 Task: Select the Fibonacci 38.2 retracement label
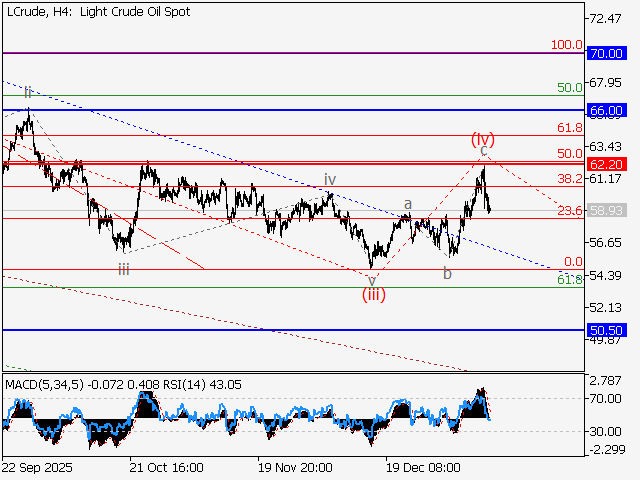pyautogui.click(x=569, y=178)
